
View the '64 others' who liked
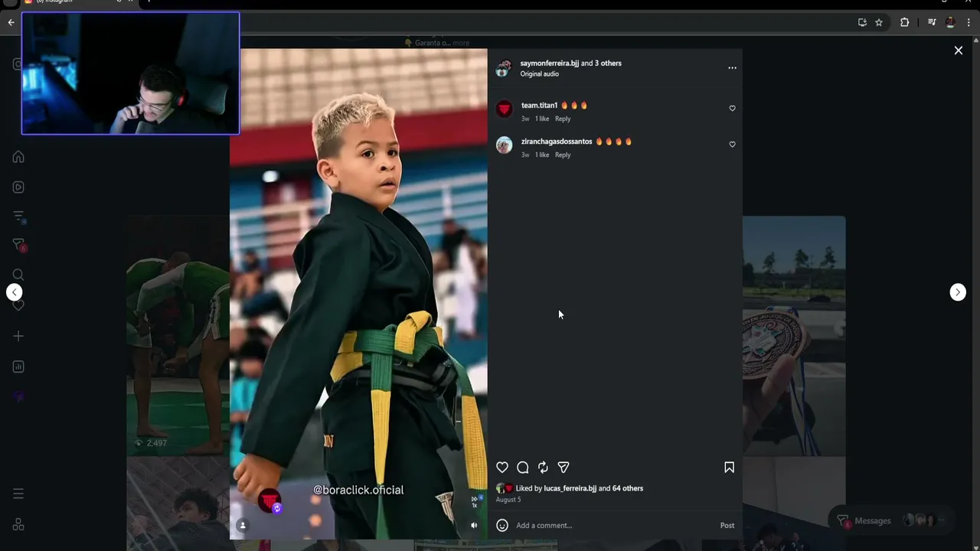pyautogui.click(x=628, y=488)
